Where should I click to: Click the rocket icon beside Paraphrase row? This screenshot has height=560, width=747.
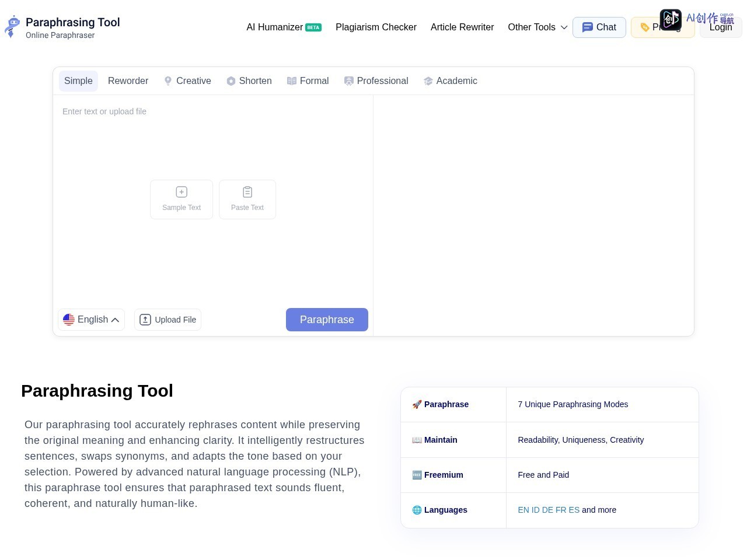point(417,404)
